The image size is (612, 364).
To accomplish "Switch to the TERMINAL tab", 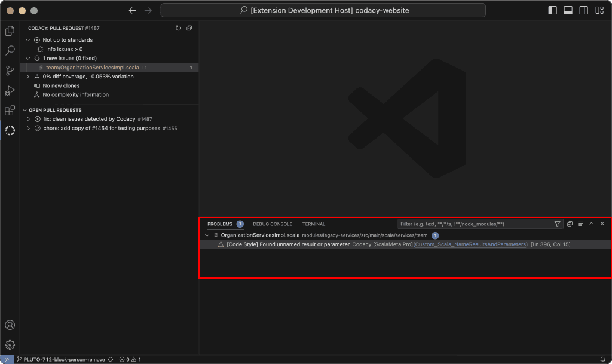I will click(313, 224).
